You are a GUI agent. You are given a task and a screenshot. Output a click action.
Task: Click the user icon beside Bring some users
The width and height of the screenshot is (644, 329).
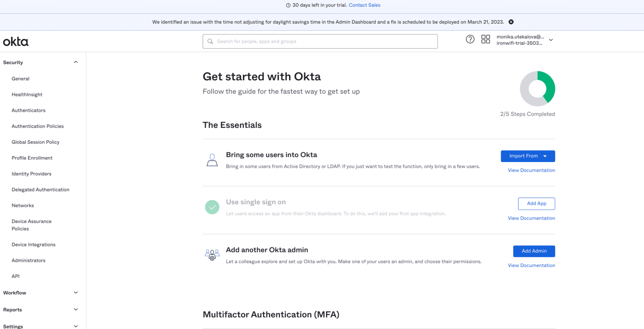212,160
